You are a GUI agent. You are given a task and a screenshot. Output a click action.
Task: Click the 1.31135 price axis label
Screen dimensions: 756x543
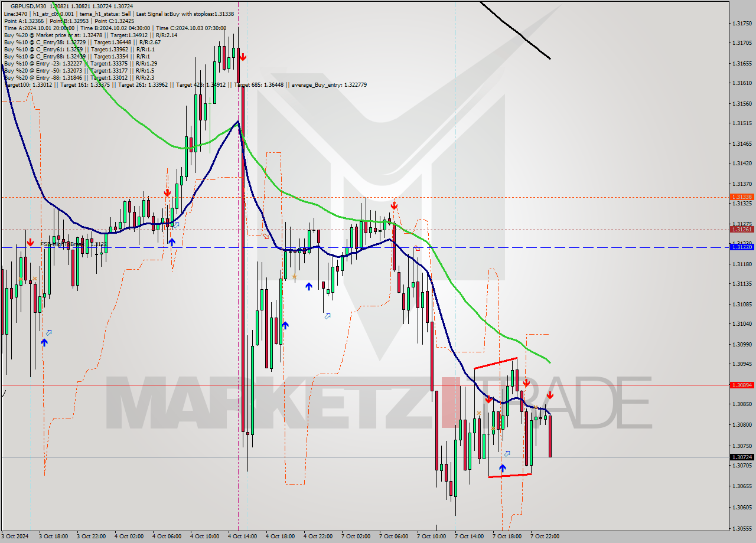click(x=742, y=283)
